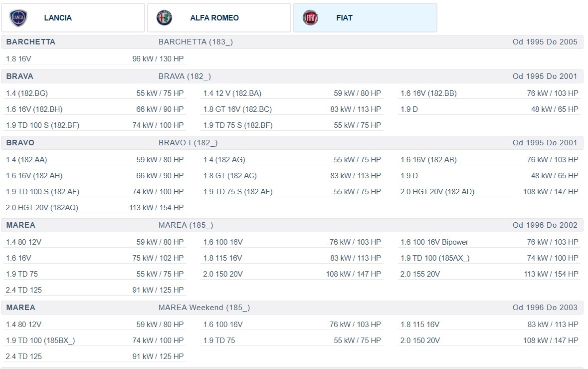This screenshot has width=588, height=369.
Task: Switch to the LANCIA brand tab
Action: click(73, 18)
